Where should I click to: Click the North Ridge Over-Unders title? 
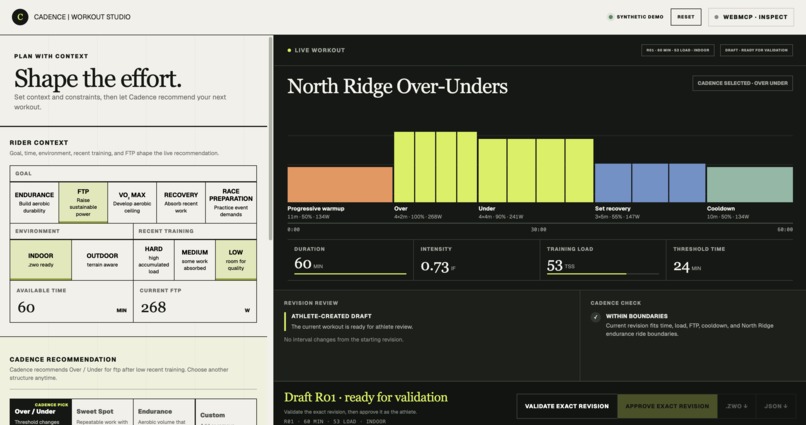pyautogui.click(x=397, y=86)
